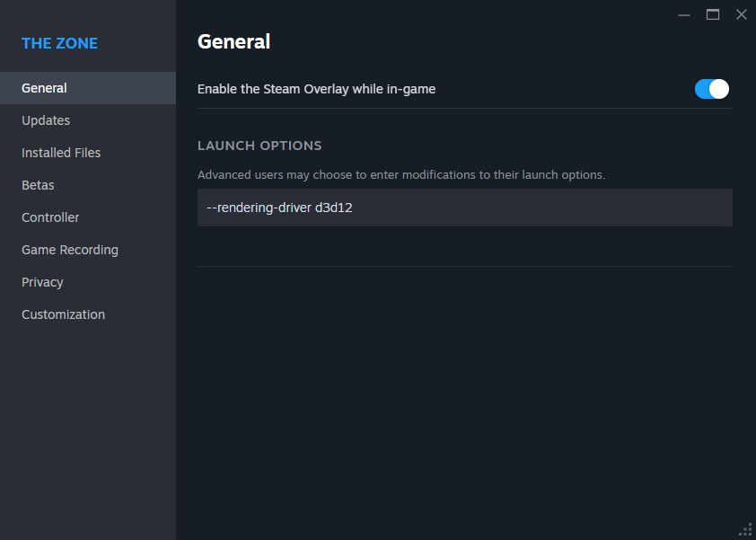The image size is (756, 540).
Task: Open the Customization section
Action: click(63, 314)
